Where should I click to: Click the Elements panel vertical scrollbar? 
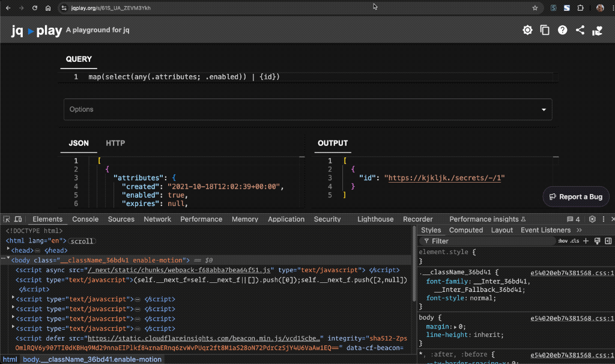[414, 264]
